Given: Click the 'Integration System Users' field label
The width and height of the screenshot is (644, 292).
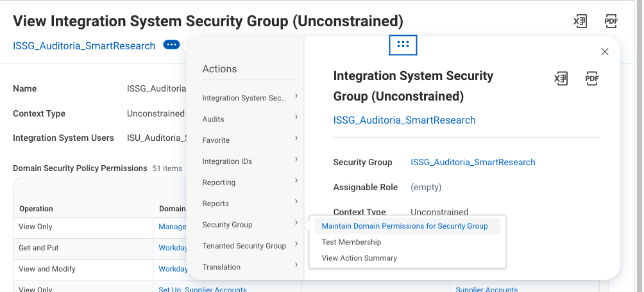Looking at the screenshot, I should pyautogui.click(x=64, y=138).
